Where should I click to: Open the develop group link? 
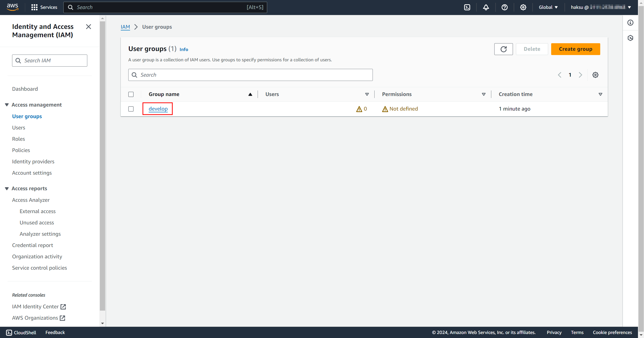pyautogui.click(x=158, y=109)
